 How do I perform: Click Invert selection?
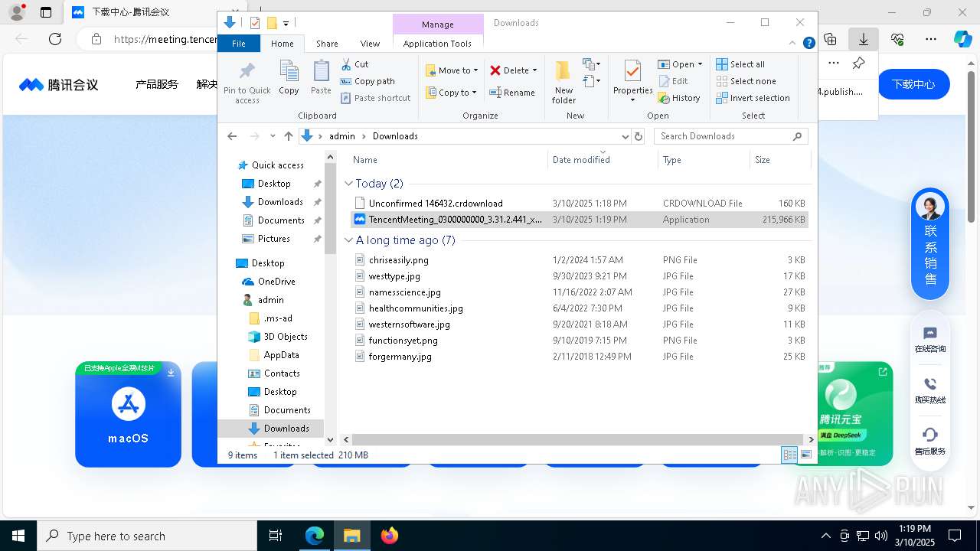(x=753, y=98)
